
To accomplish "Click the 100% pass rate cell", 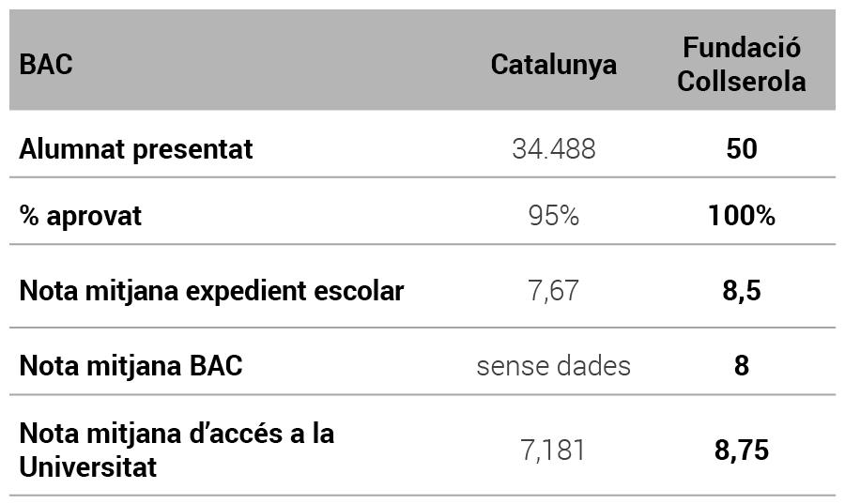I will tap(741, 216).
